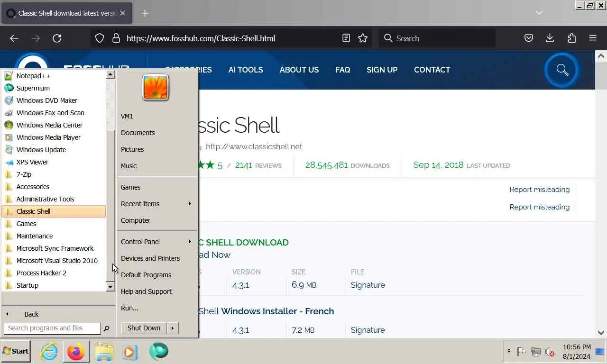Click the programs list scroll down arrow
This screenshot has width=607, height=364.
pos(110,287)
